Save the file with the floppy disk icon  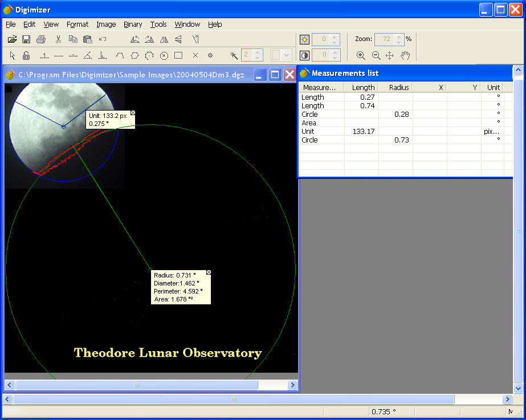[26, 39]
